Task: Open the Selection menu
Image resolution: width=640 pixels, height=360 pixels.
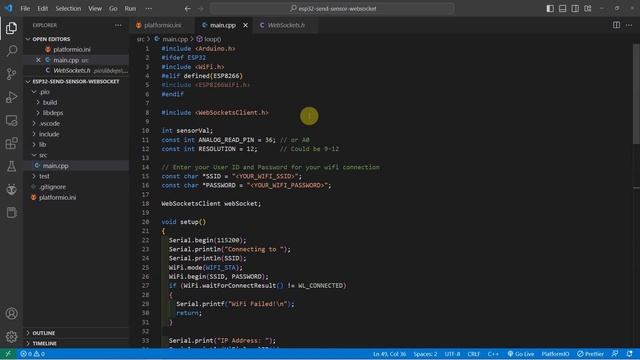Action: (x=68, y=9)
